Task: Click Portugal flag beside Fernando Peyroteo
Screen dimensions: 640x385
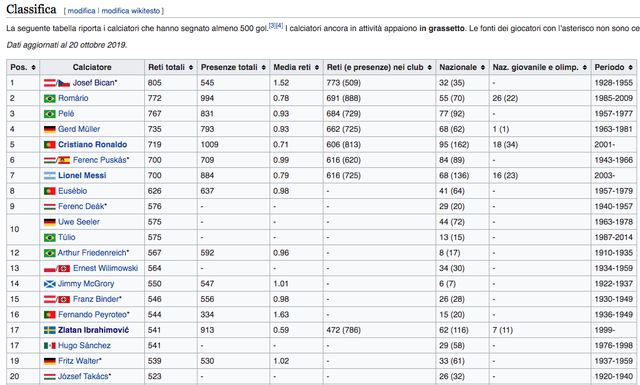Action: [49, 315]
